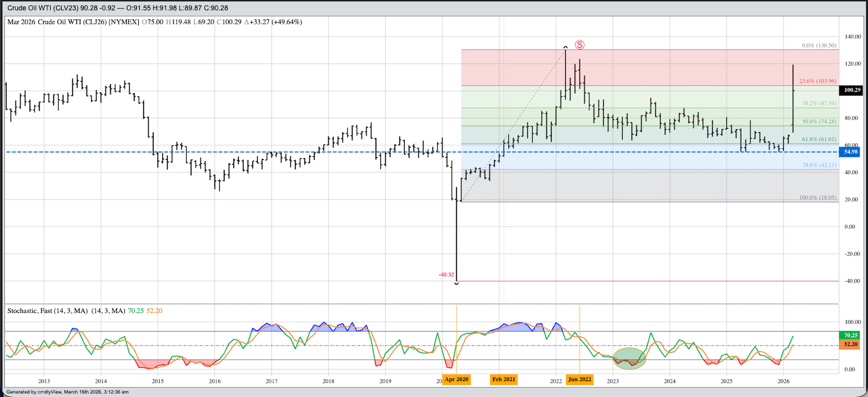Open the Stochastic, Fast (14, 3, MA) indicator label
The width and height of the screenshot is (868, 397).
coord(66,311)
